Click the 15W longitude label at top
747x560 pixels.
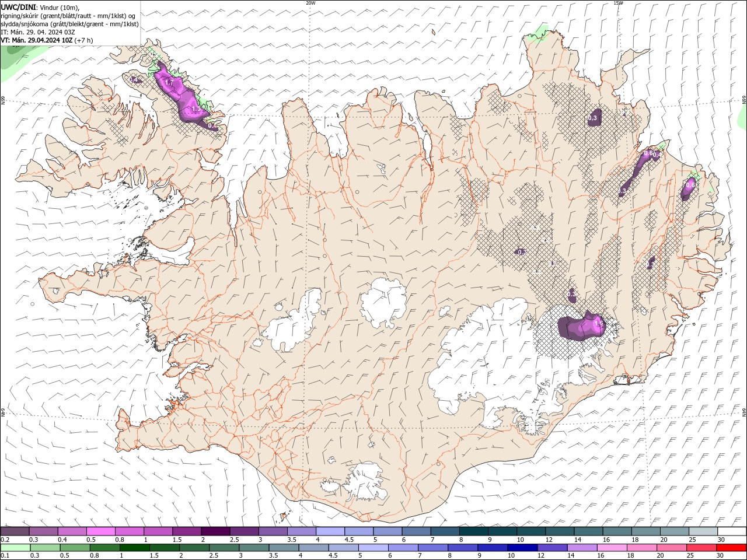tap(618, 3)
